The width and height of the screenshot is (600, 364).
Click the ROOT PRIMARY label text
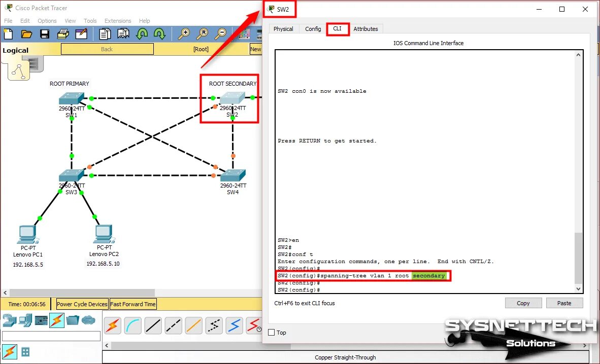coord(69,84)
